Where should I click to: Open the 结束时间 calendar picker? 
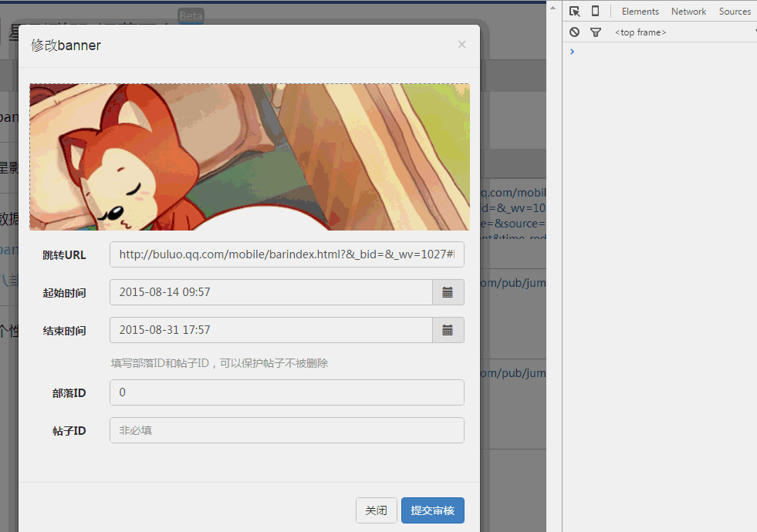pos(448,330)
